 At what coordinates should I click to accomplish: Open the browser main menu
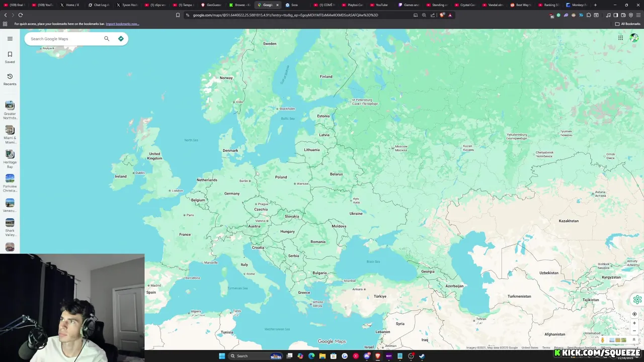click(x=638, y=15)
